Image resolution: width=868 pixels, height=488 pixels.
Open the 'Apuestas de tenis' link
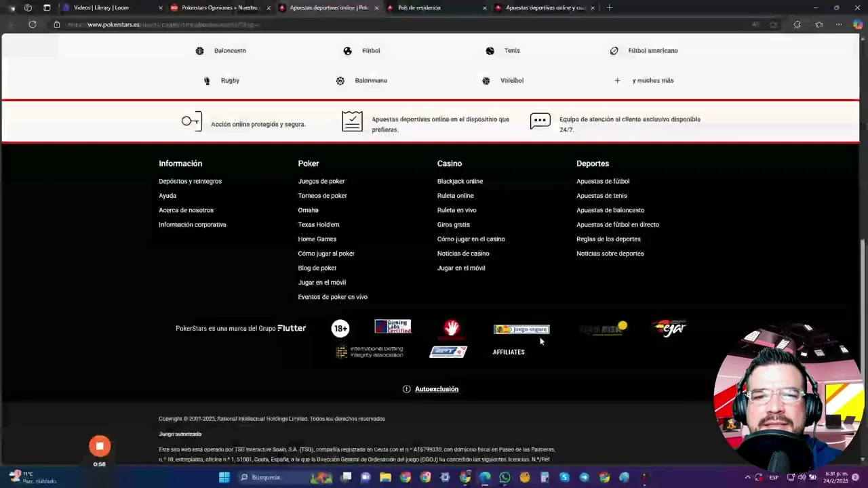601,196
